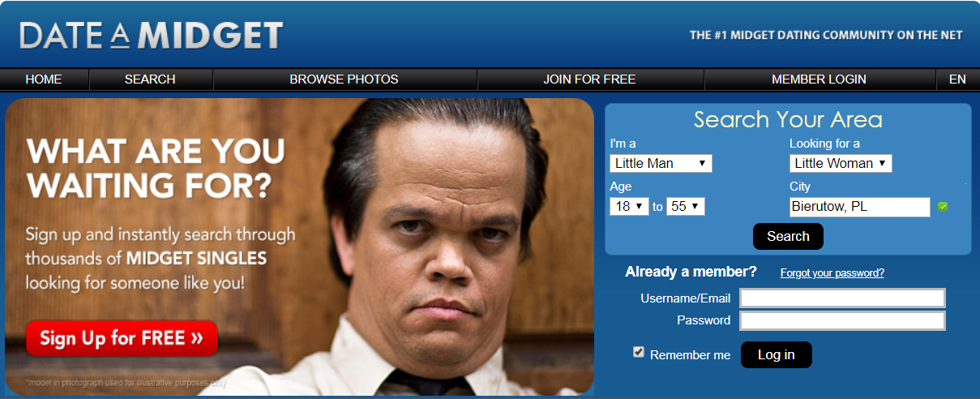Focus the Username/Email input field
This screenshot has width=980, height=399.
[843, 298]
